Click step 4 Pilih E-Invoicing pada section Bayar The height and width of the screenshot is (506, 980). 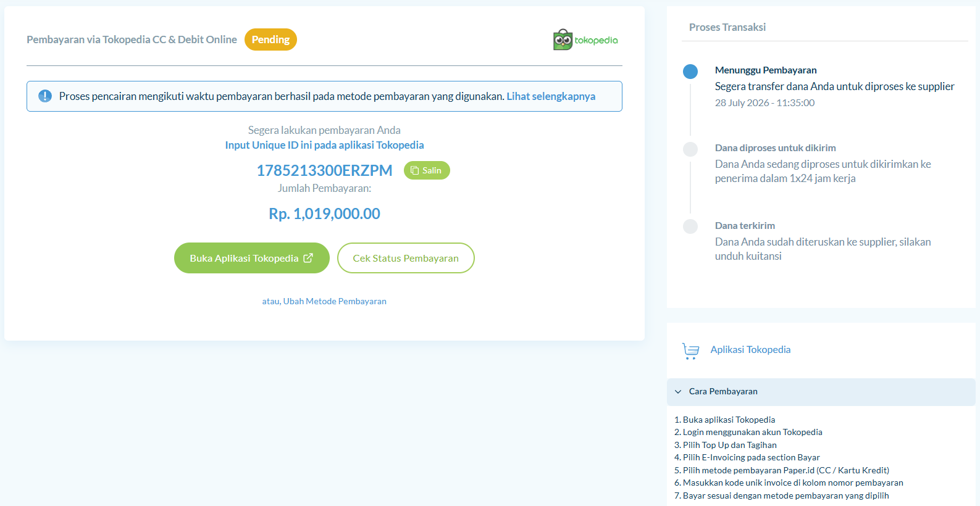click(x=747, y=457)
